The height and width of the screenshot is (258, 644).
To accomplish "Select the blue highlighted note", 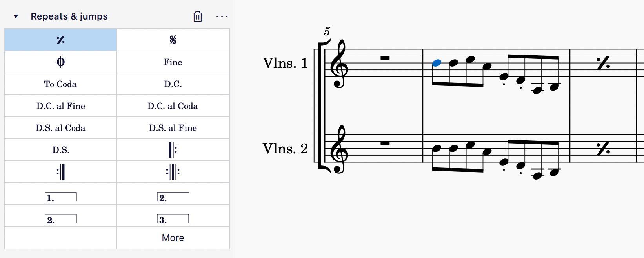I will point(436,63).
